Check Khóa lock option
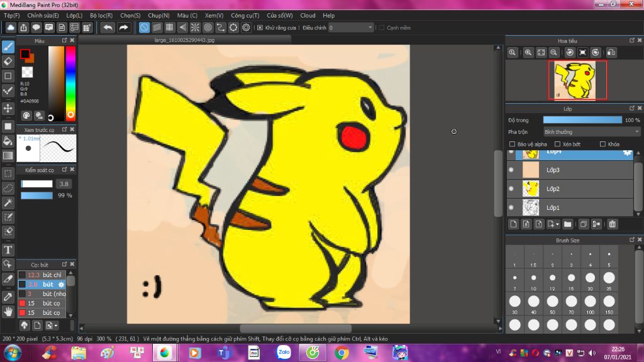The height and width of the screenshot is (362, 644). pyautogui.click(x=602, y=144)
